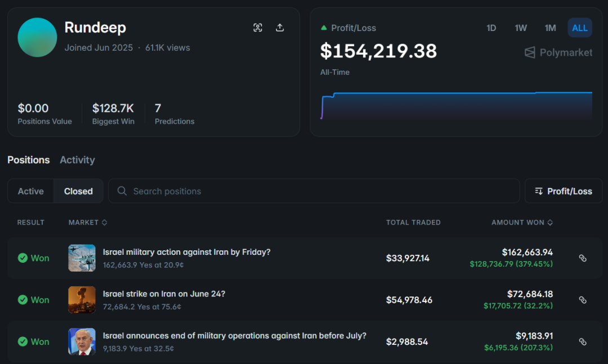Copy link for June 24 strike market

(x=583, y=300)
